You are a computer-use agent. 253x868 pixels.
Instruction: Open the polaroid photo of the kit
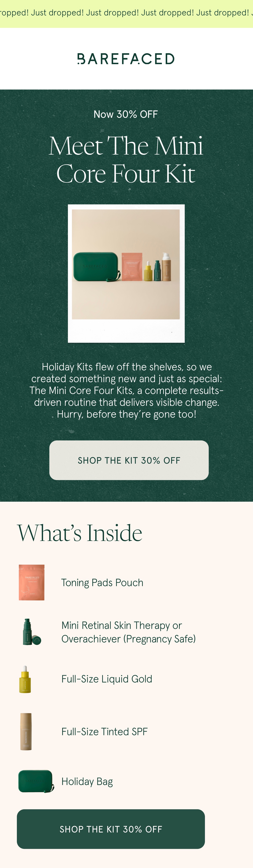(x=126, y=273)
